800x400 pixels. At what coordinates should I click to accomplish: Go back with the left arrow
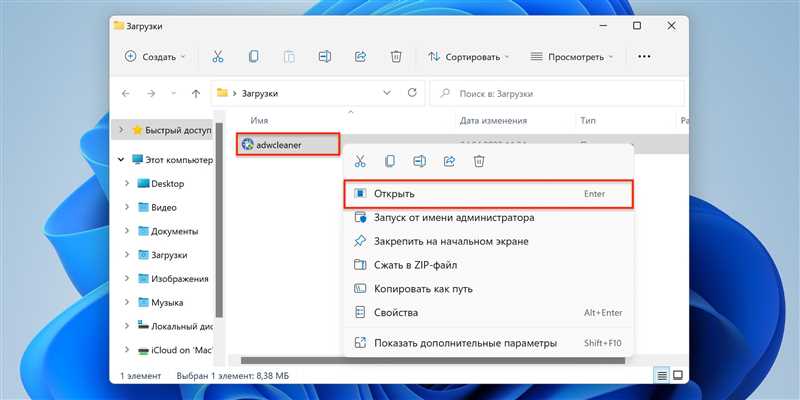pos(126,93)
